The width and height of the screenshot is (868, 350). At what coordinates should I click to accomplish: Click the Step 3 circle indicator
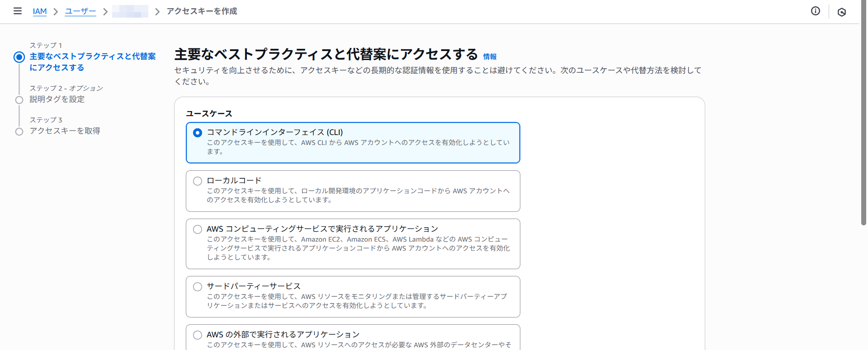tap(19, 131)
